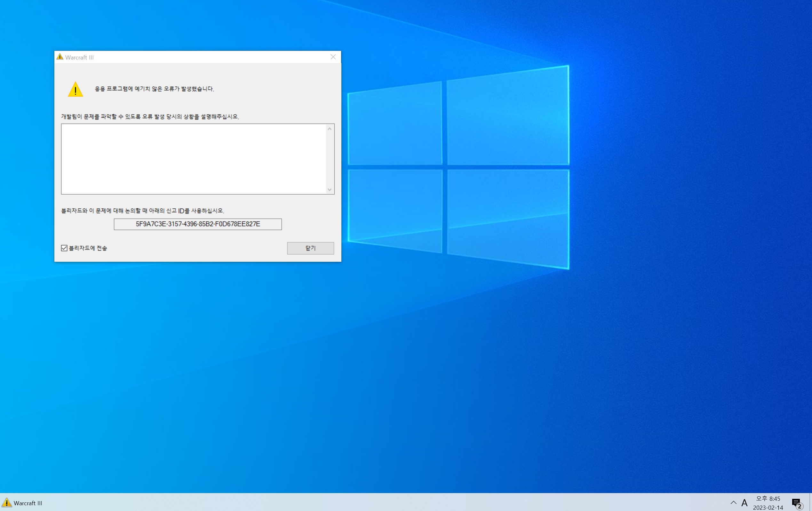Open the notification center icon

coord(797,503)
